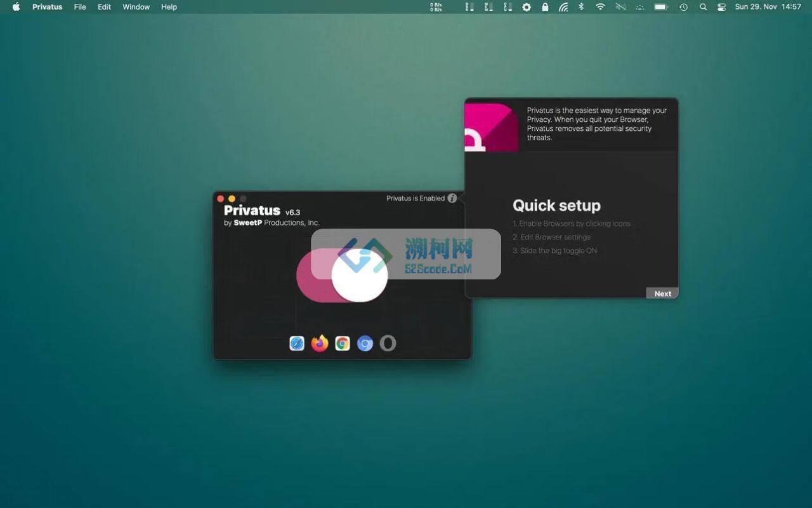The width and height of the screenshot is (812, 508).
Task: Click step '1. Enable Browsers by clicking icons'
Action: point(572,224)
